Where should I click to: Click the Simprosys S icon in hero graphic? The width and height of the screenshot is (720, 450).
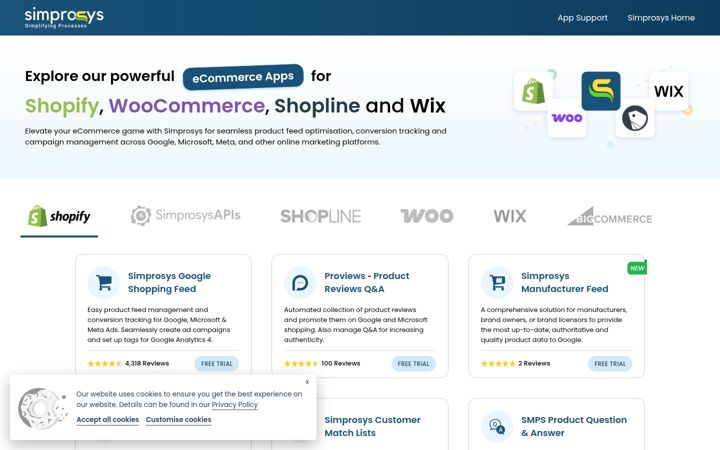[601, 91]
